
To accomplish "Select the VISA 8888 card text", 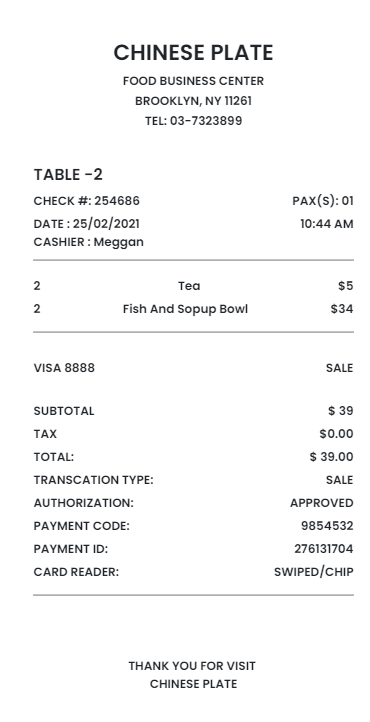I will click(64, 368).
